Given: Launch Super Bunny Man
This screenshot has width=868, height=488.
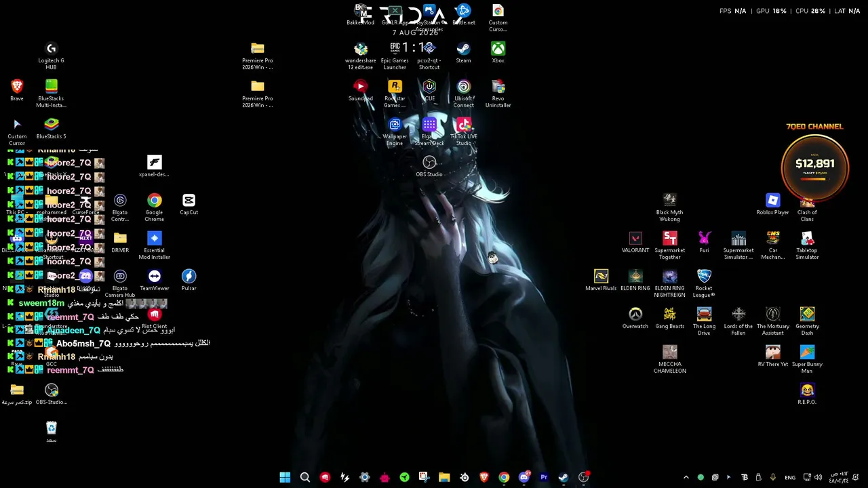Looking at the screenshot, I should (x=807, y=359).
